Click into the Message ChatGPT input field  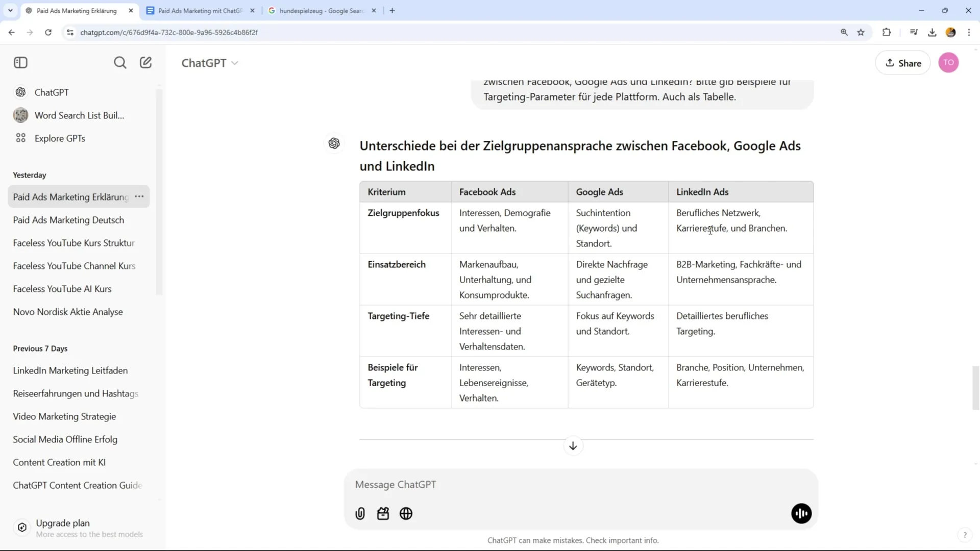(581, 485)
